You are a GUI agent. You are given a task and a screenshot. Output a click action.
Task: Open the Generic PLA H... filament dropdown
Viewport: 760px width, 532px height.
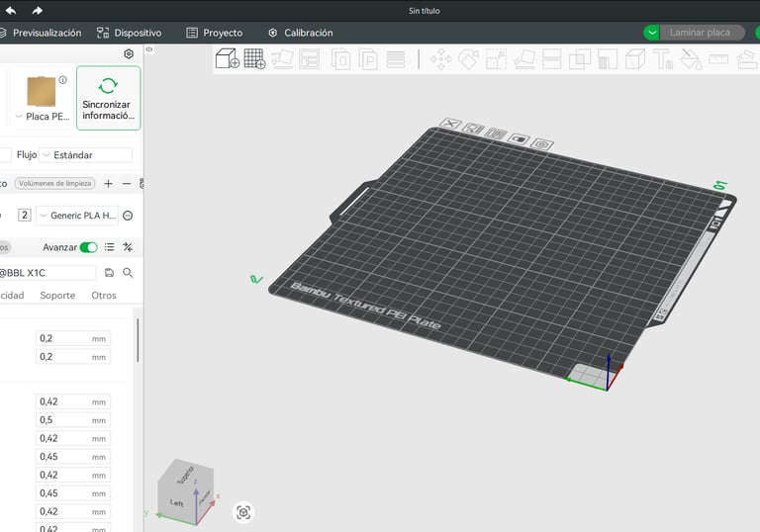(x=77, y=216)
